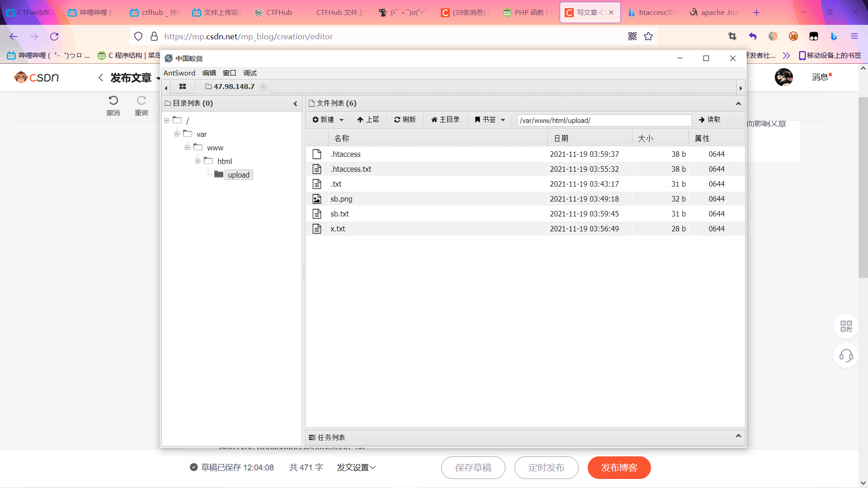
Task: Click the 保存草稿 save draft button
Action: tap(473, 468)
